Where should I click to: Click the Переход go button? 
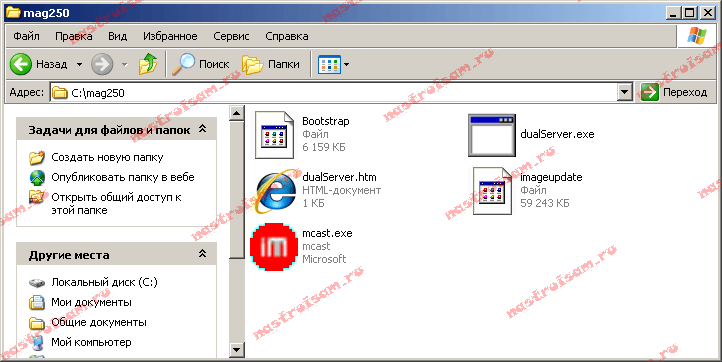pos(674,92)
